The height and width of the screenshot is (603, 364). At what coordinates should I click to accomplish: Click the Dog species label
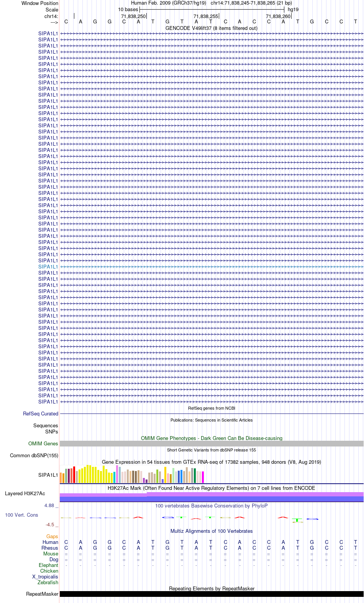(x=54, y=559)
